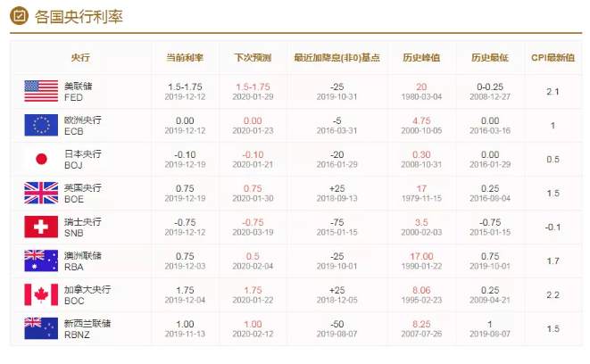Click the 各国央行利率 page title

(79, 17)
